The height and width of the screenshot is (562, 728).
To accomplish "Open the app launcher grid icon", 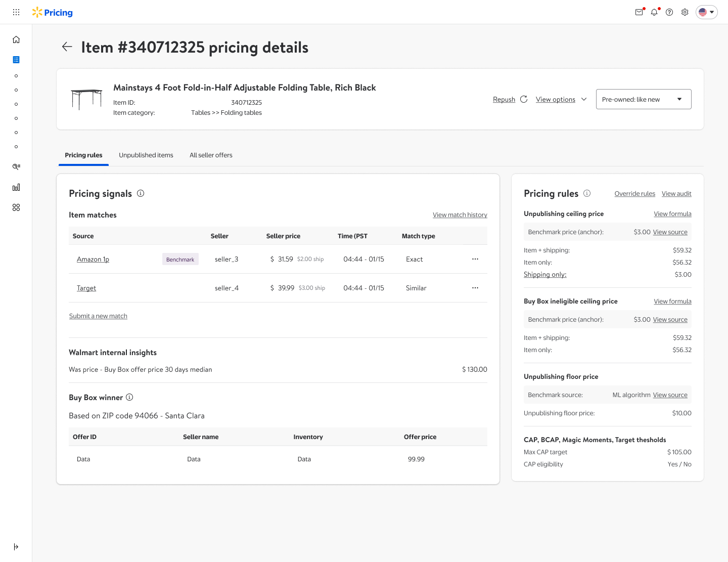I will coord(16,12).
